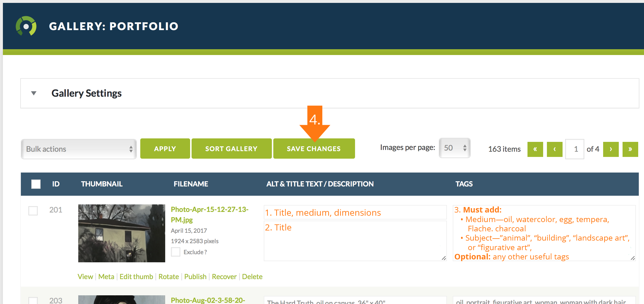Change the Images per page selector
644x304 pixels.
tap(454, 148)
